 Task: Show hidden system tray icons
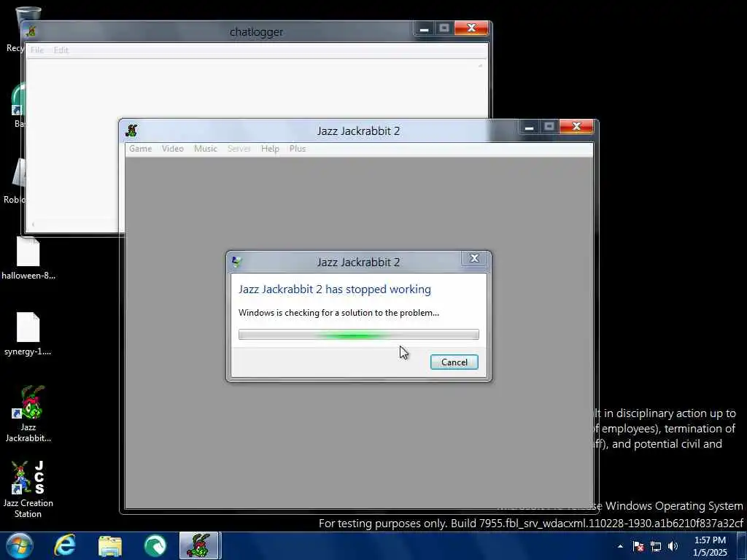pos(620,546)
